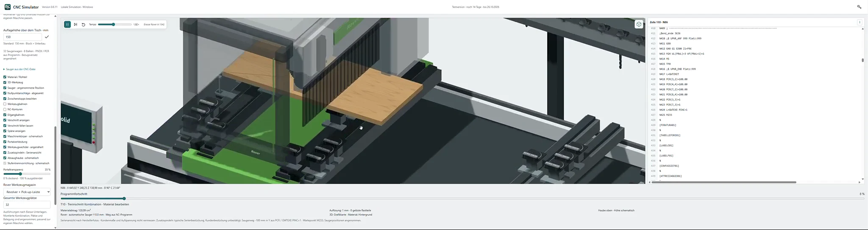Enable Werkzeugbahnen checkbox
Image resolution: width=868 pixels, height=230 pixels.
coord(5,104)
